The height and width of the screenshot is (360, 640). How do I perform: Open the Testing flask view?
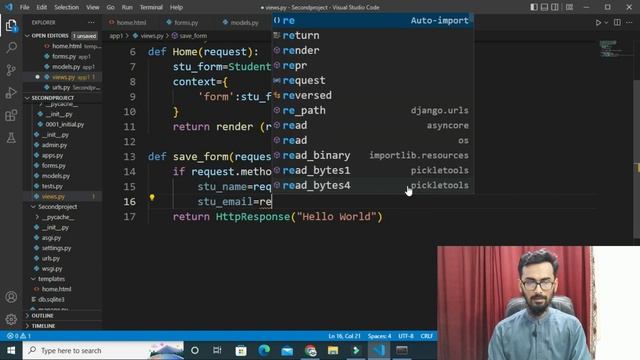(11, 138)
